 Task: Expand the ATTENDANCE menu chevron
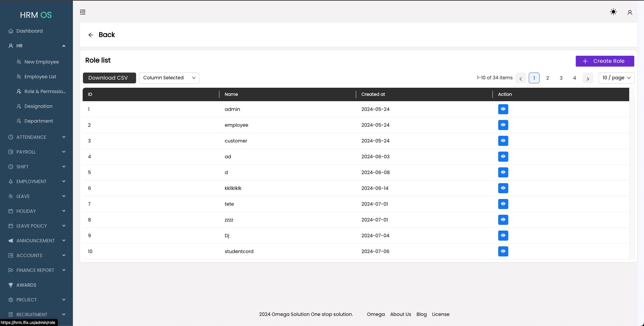pos(64,137)
